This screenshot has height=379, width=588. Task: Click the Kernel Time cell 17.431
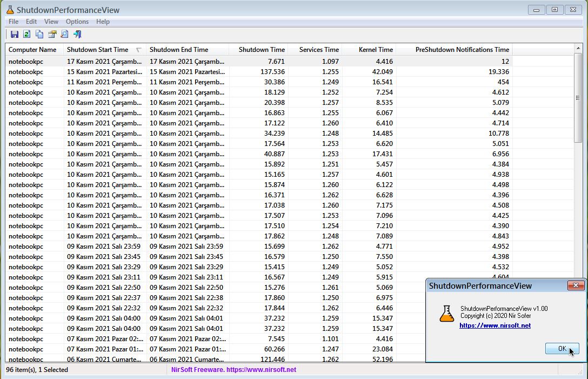point(383,154)
